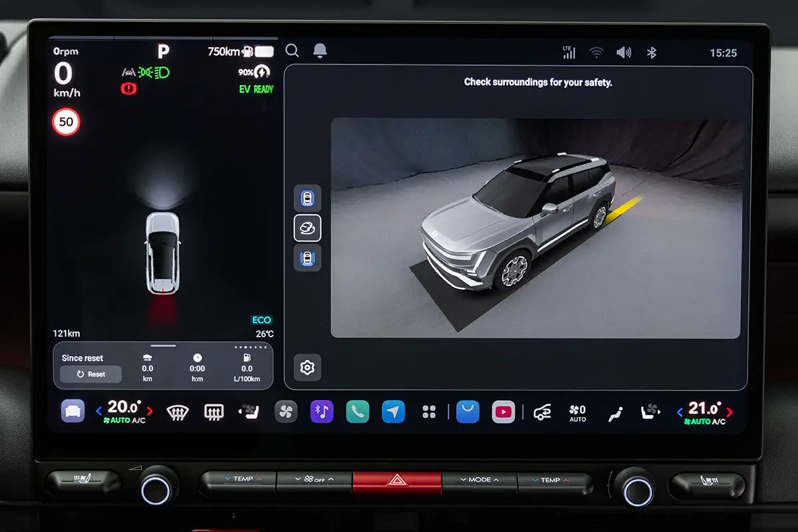Tap the passenger 21.0° temperature display
798x532 pixels.
click(704, 408)
